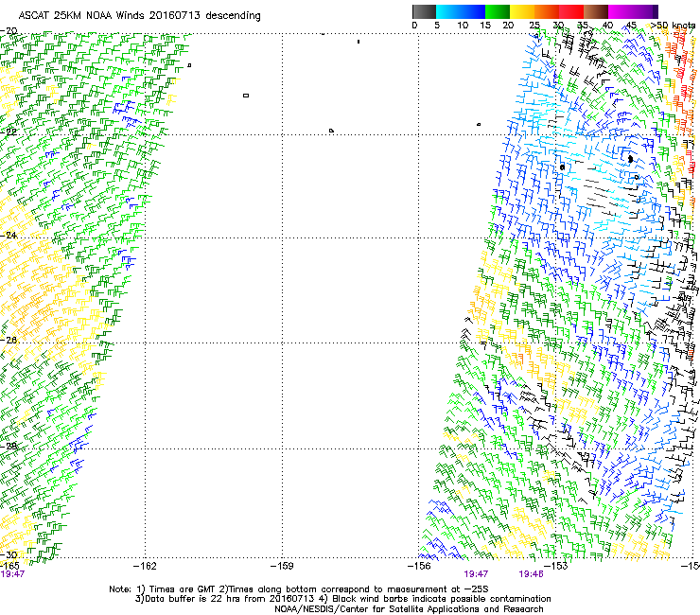Click the '15' label under the color bar
Image resolution: width=700 pixels, height=615 pixels.
point(485,26)
